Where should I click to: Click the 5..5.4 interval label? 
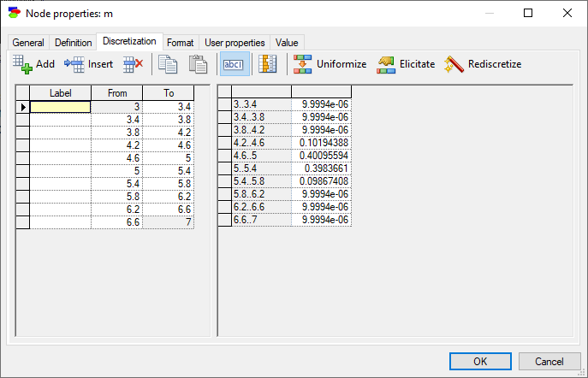(x=262, y=168)
